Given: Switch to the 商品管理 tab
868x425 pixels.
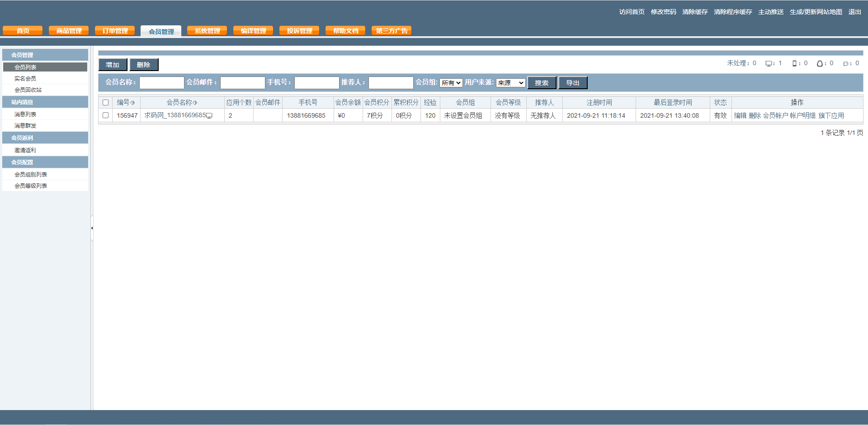Looking at the screenshot, I should pos(69,31).
